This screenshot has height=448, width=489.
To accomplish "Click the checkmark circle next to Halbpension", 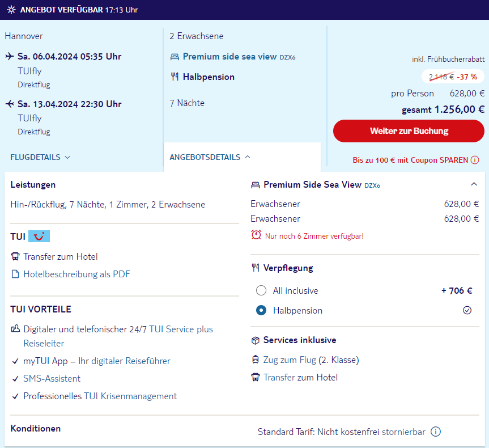I will click(467, 311).
